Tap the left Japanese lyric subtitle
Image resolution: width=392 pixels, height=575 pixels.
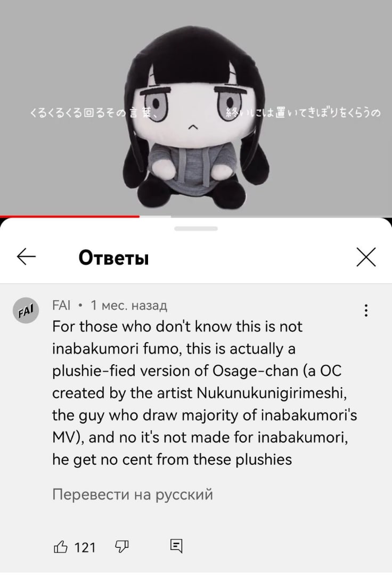tap(93, 113)
